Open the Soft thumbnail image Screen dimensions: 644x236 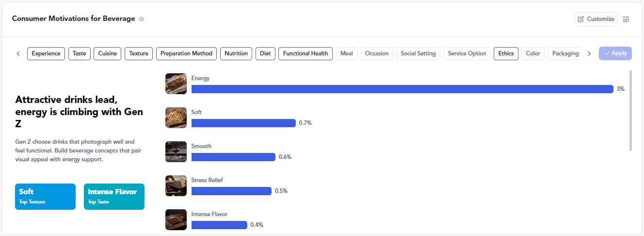coord(176,118)
